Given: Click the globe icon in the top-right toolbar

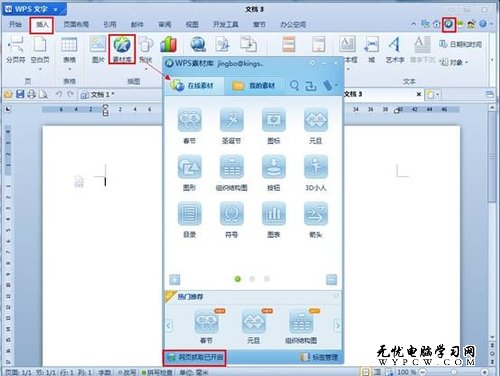Looking at the screenshot, I should [x=449, y=24].
